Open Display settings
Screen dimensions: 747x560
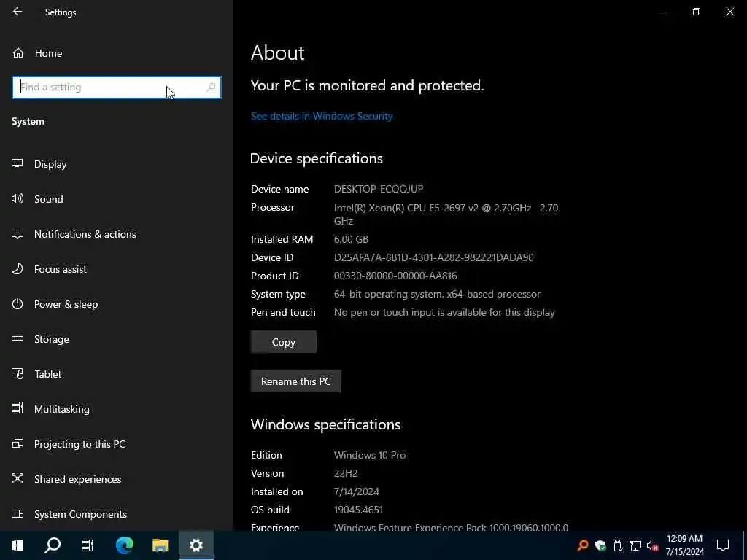(50, 164)
